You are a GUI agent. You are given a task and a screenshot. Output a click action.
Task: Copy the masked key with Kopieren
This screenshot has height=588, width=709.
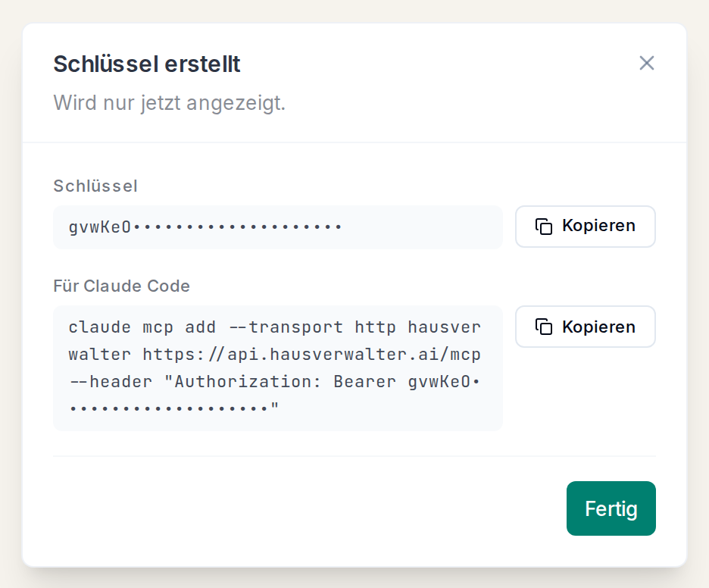click(585, 226)
